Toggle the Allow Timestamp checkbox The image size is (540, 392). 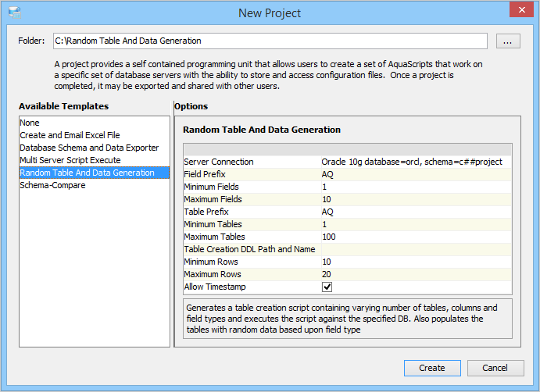tap(327, 287)
